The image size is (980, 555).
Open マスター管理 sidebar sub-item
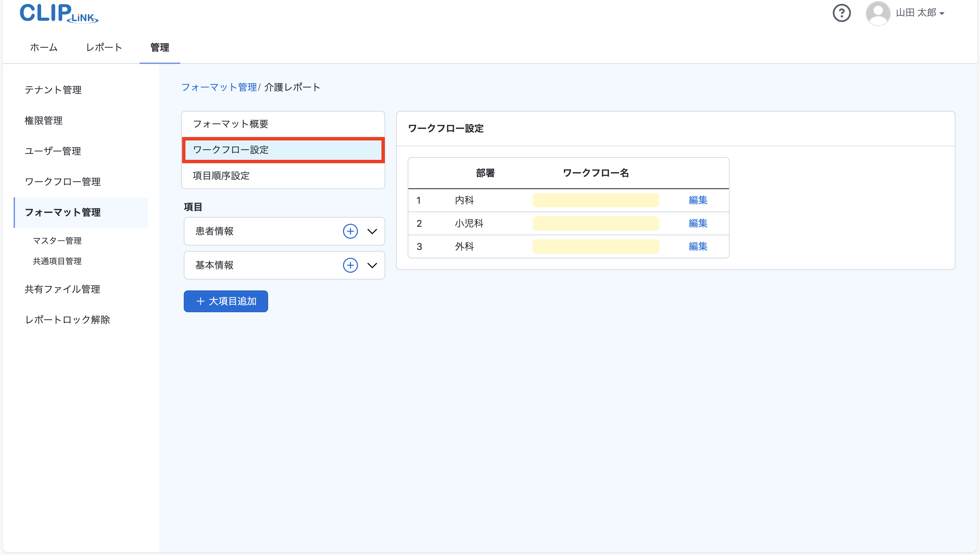coord(57,240)
